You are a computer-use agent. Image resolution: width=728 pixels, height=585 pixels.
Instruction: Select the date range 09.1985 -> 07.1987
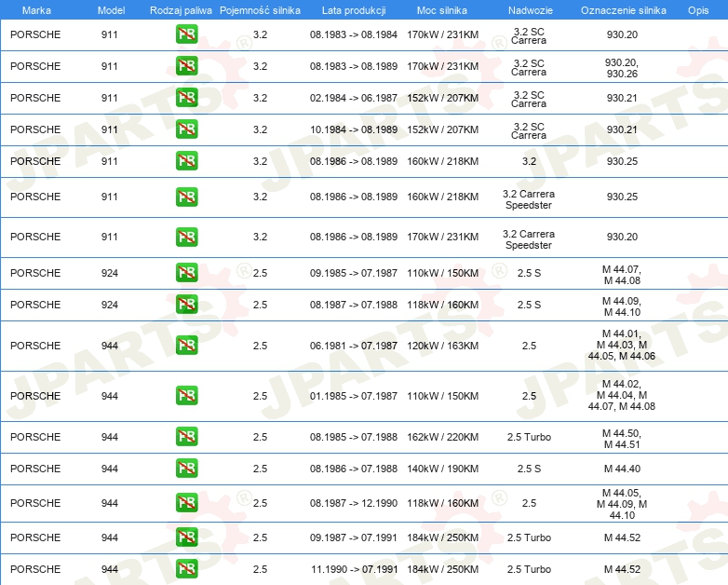tap(354, 273)
